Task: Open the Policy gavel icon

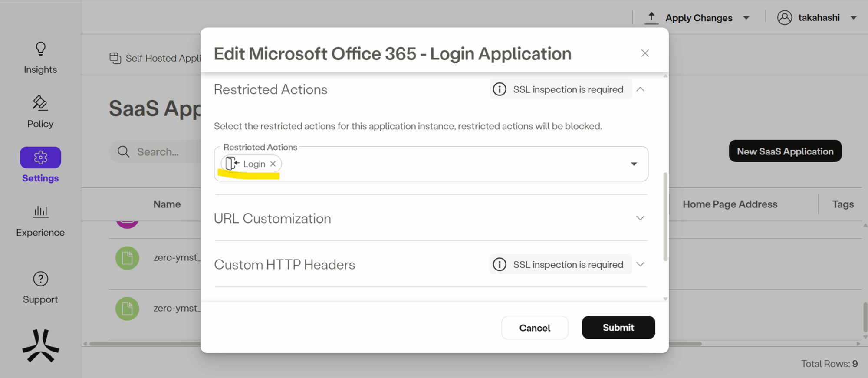Action: (40, 103)
